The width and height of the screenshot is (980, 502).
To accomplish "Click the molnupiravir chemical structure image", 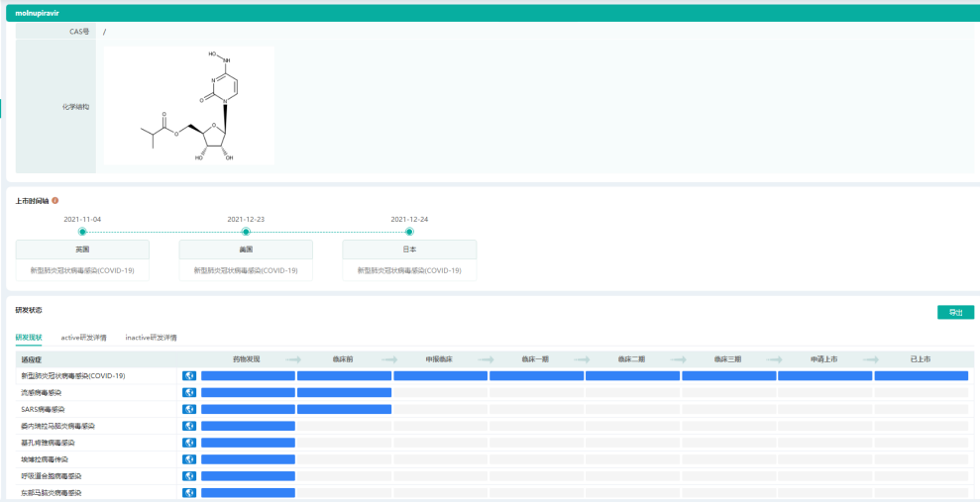I will [x=189, y=105].
